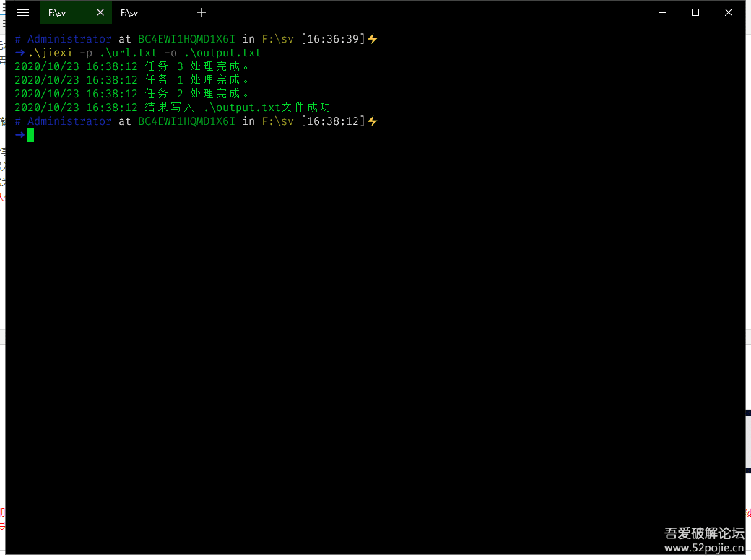Maximize the terminal window
Screen dimensions: 751x560
[695, 12]
